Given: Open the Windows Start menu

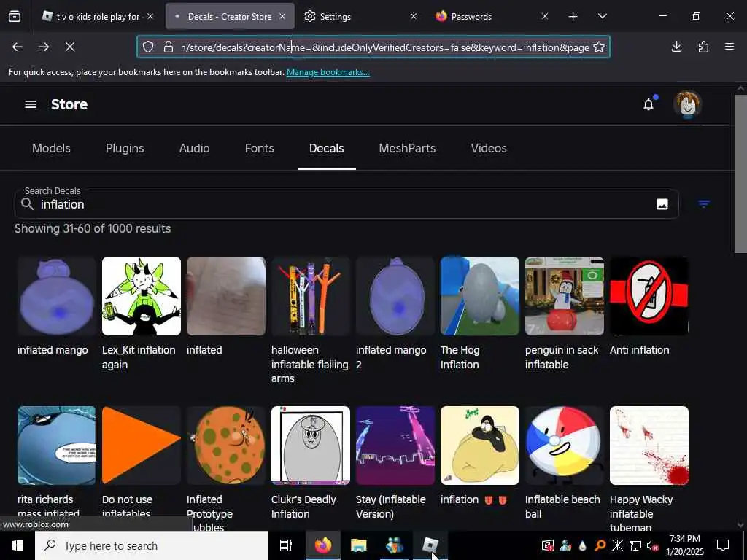Looking at the screenshot, I should [x=18, y=545].
